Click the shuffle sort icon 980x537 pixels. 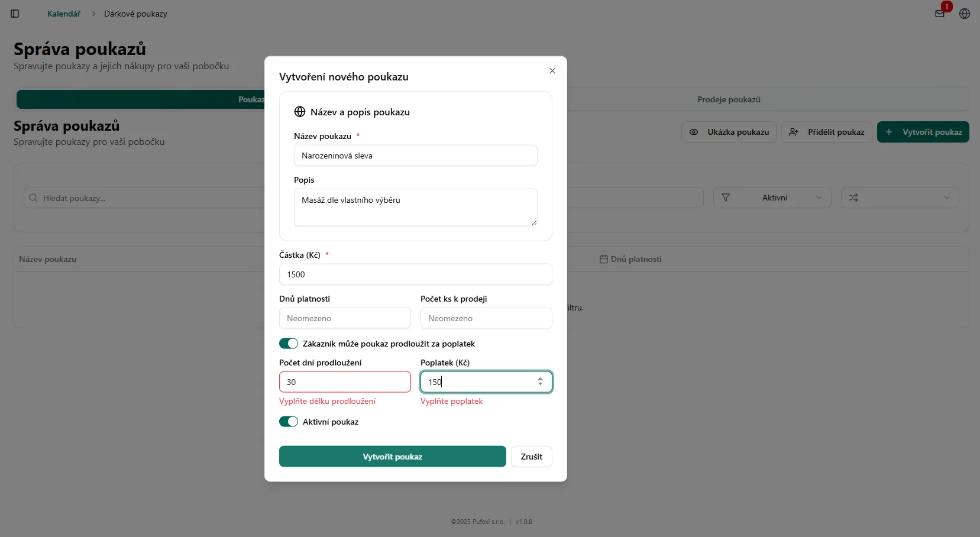click(853, 198)
